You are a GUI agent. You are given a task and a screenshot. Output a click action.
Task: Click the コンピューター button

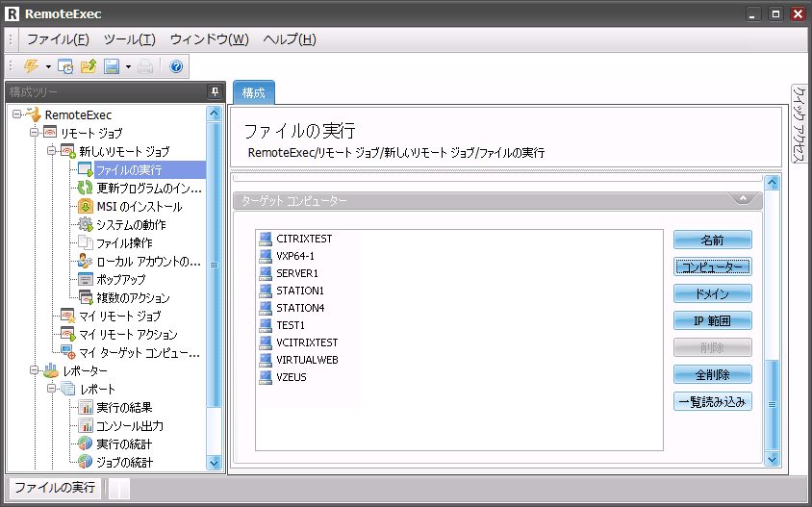[x=713, y=266]
